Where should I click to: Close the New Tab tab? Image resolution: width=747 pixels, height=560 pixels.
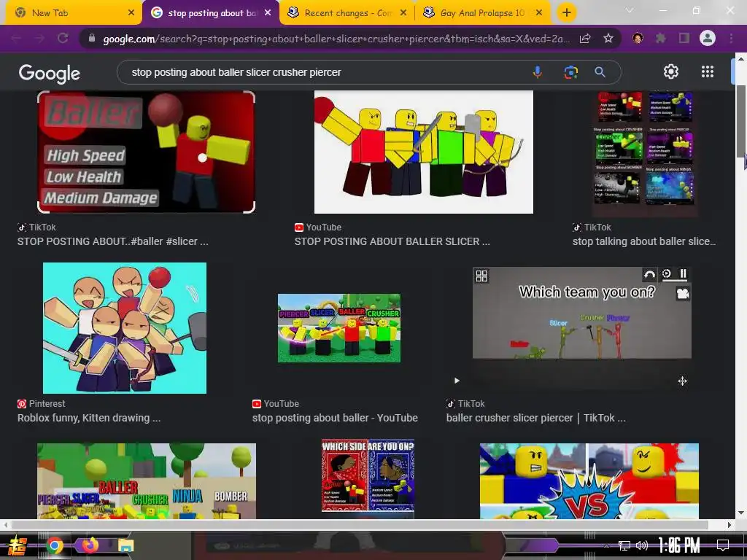[x=131, y=13]
